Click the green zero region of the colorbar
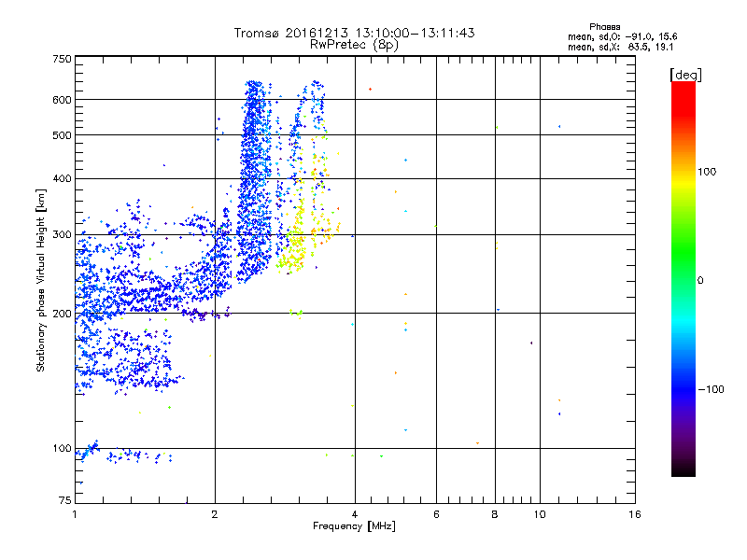Viewport: 747px width, 560px height. click(x=684, y=280)
